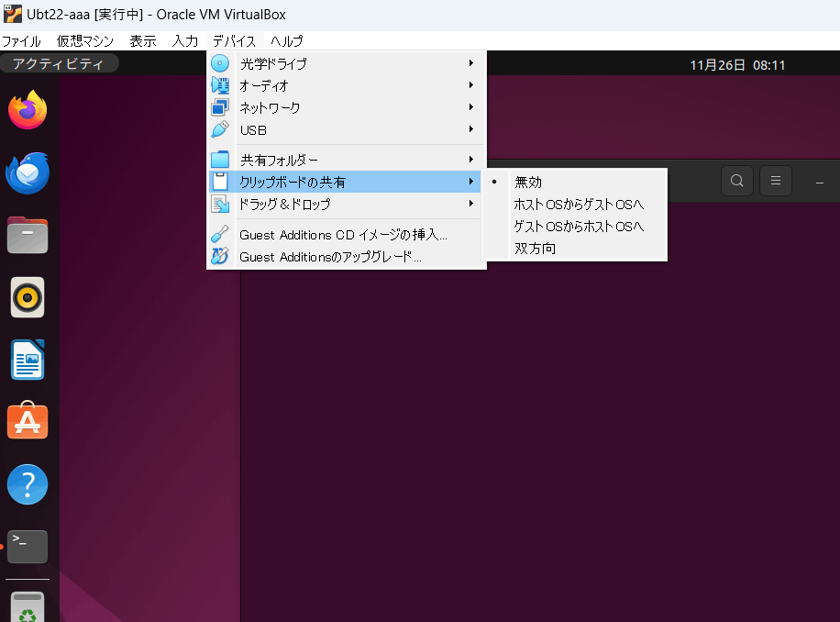Open the 仮想マシン menu

click(85, 41)
